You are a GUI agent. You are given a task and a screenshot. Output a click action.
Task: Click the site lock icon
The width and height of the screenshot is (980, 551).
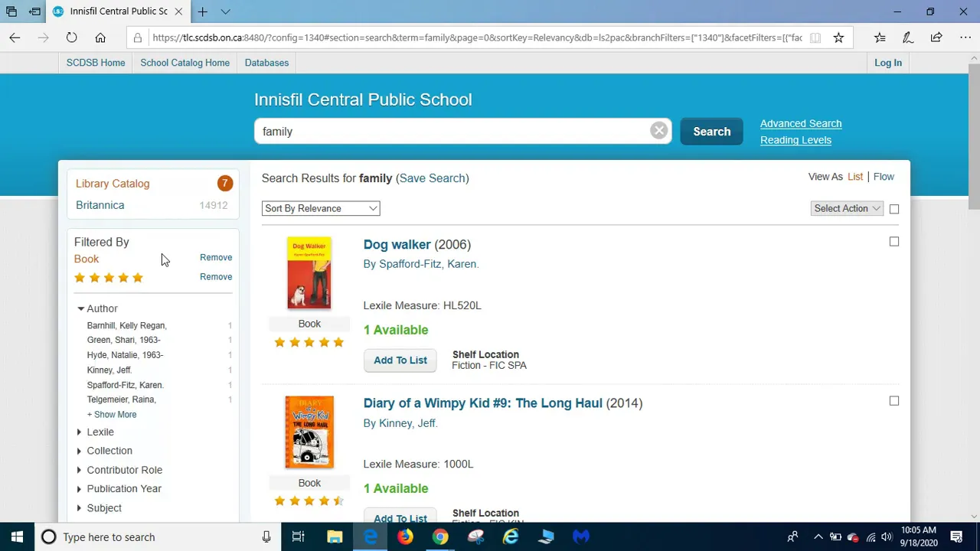[137, 37]
